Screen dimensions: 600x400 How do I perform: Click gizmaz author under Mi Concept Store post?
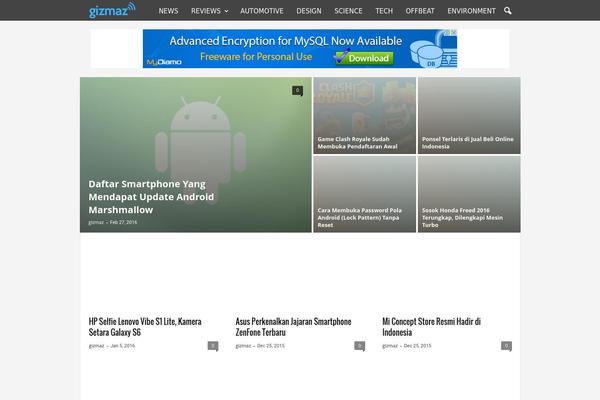point(390,346)
